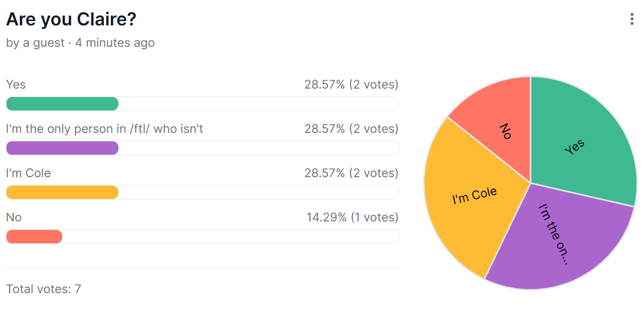Image resolution: width=644 pixels, height=312 pixels.
Task: Click the Yes option label
Action: 16,85
